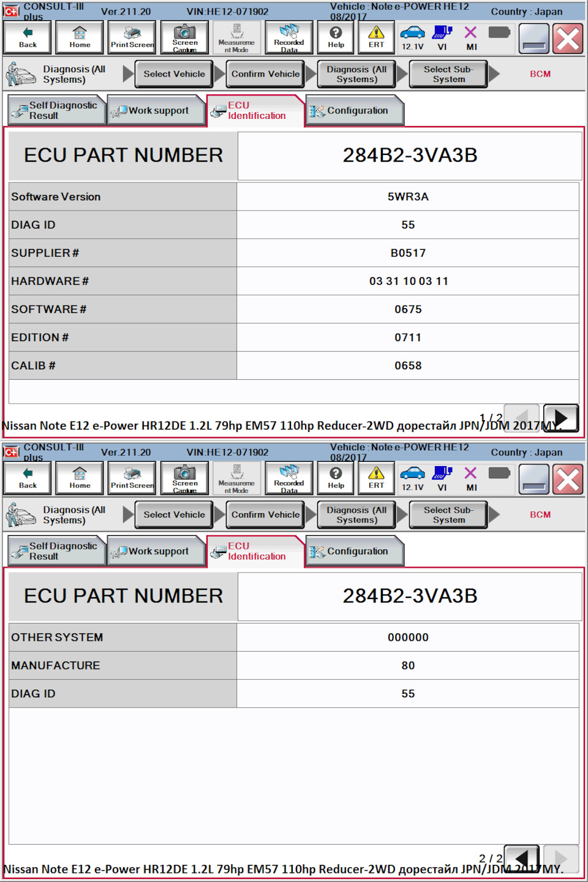Open Help in the page 1/2 window
588x882 pixels.
pos(336,37)
